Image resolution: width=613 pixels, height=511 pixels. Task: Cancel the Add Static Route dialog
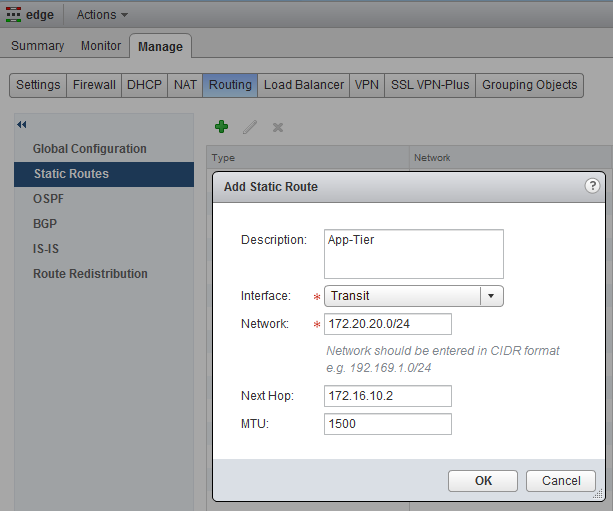(560, 481)
